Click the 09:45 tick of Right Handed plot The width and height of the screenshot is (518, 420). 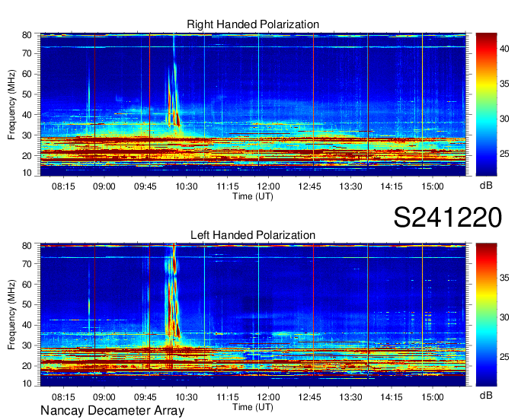point(145,186)
